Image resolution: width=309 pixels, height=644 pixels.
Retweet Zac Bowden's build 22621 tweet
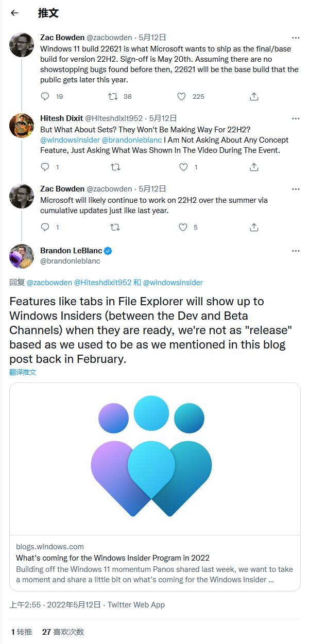(x=113, y=96)
